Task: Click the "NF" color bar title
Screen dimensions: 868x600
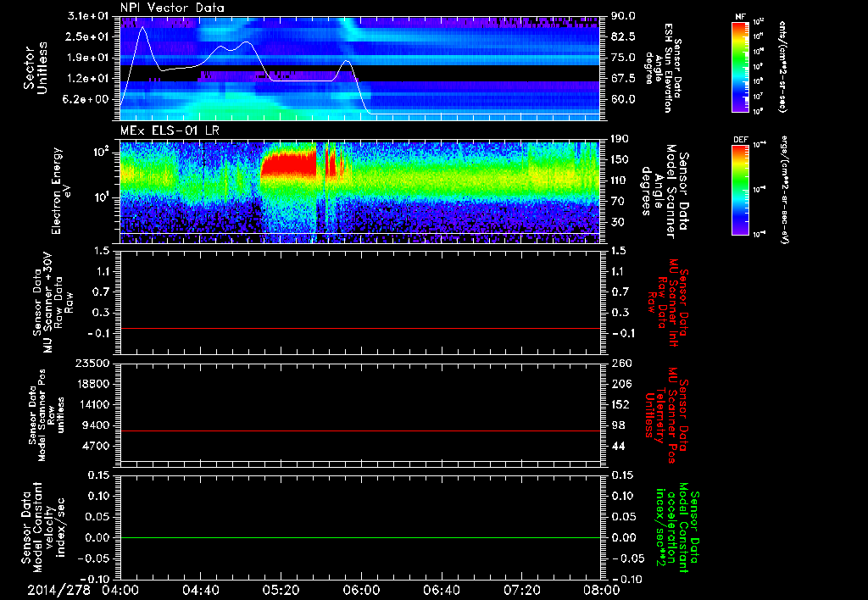Action: [740, 17]
